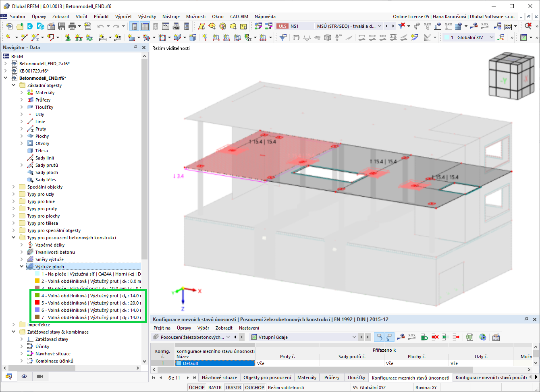Open a model file with the folder icon
Image resolution: width=540 pixels, height=392 pixels.
tap(20, 26)
